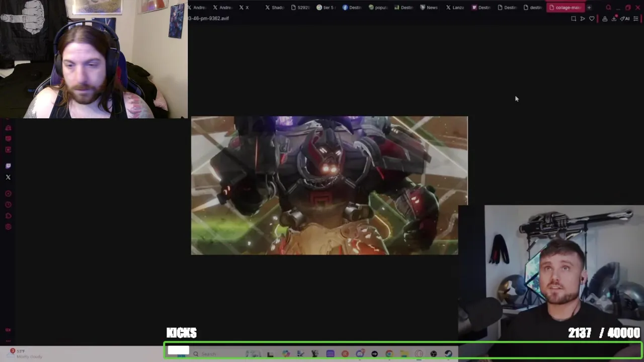Click the robot mech image in the page
Screen dimensions: 644x362
pyautogui.click(x=329, y=186)
